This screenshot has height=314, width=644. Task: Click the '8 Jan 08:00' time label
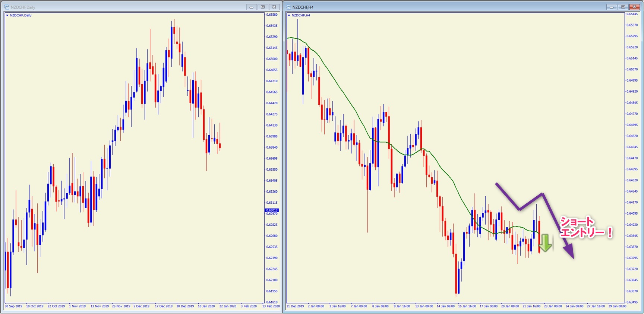tap(381, 306)
